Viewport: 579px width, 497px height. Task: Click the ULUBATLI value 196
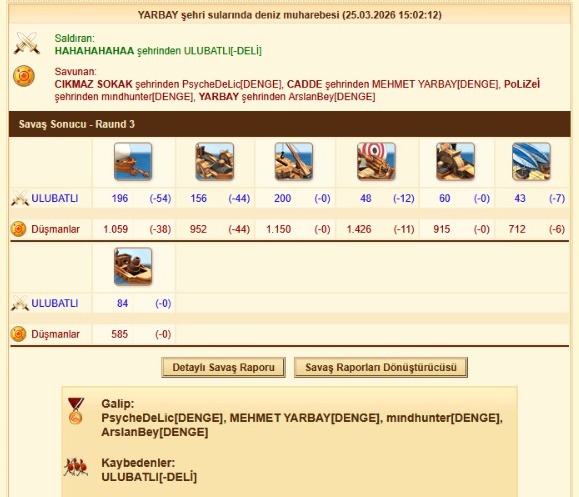(120, 198)
